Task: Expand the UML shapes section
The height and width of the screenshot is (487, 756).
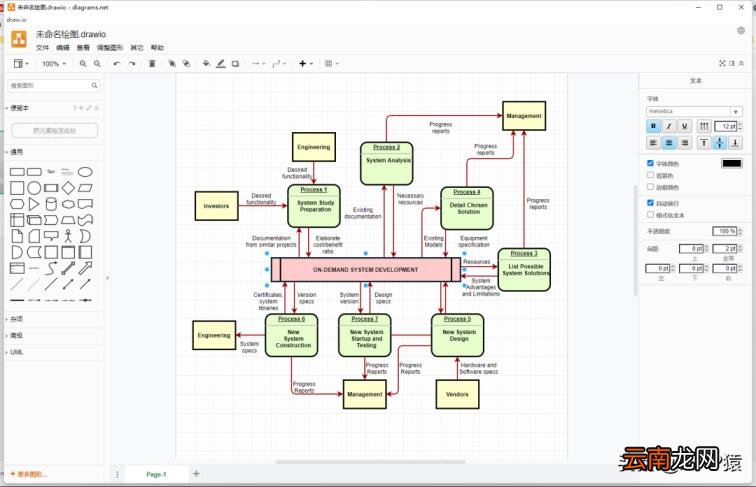Action: tap(16, 352)
